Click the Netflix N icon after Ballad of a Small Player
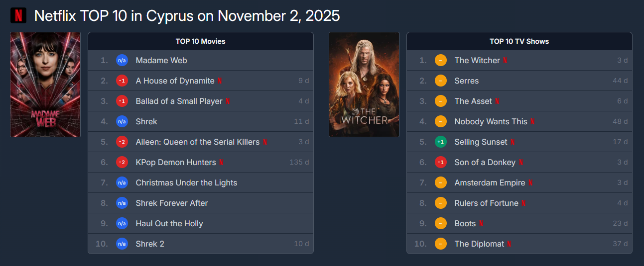Viewport: 644px width, 266px height. (228, 101)
